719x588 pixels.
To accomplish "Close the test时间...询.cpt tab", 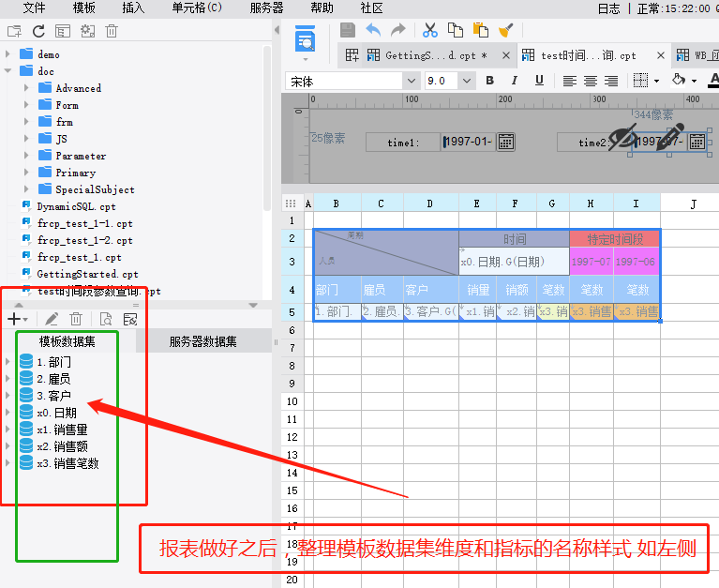I will 661,55.
